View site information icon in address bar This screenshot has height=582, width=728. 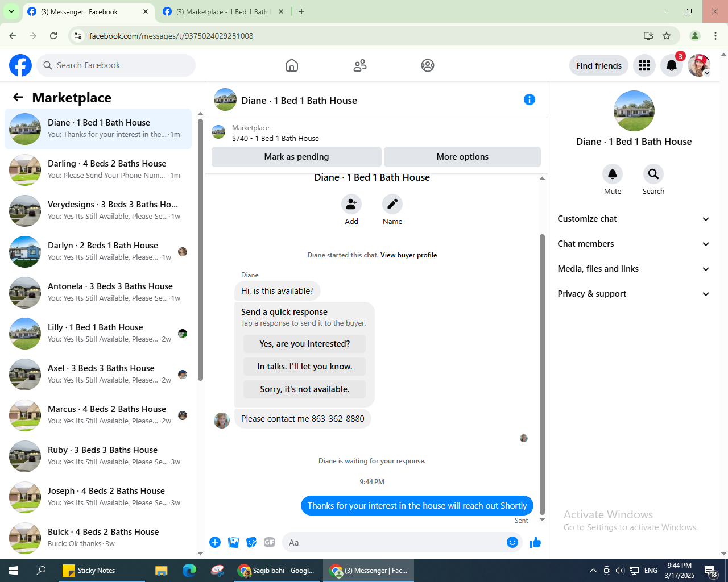78,36
